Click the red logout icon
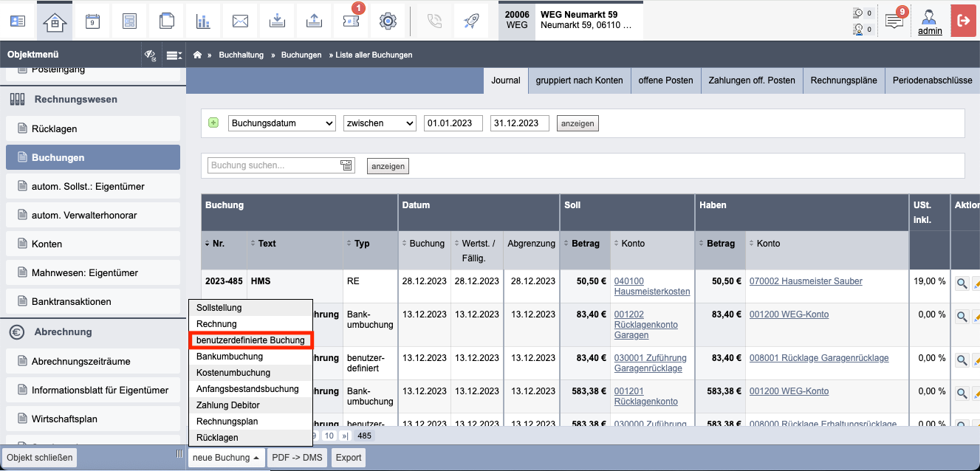980x471 pixels. (x=963, y=21)
